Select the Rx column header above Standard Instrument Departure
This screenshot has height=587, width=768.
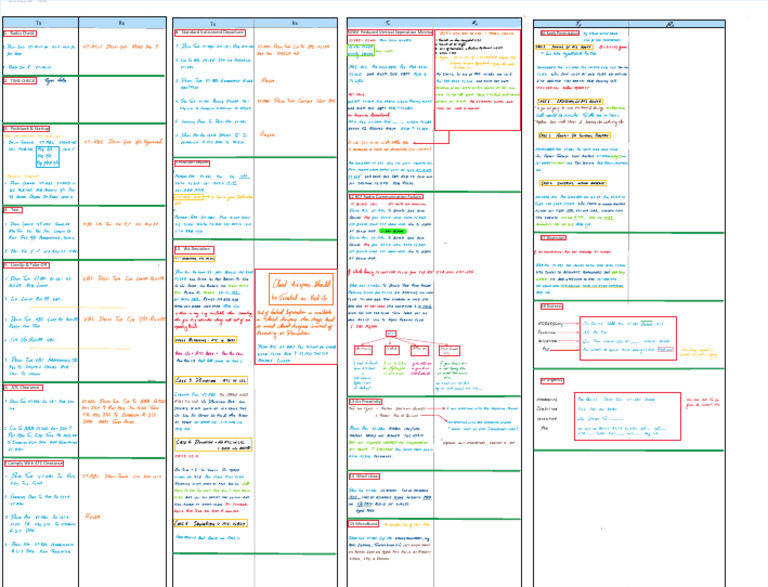(295, 23)
